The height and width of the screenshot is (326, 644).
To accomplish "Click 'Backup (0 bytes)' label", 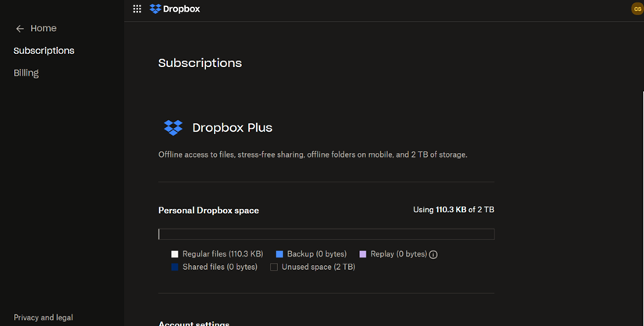I will [317, 254].
